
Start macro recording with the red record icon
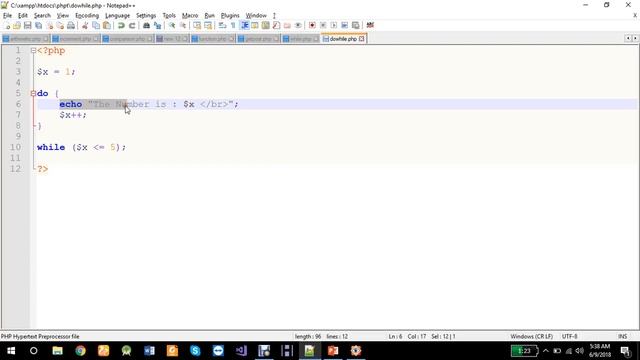pyautogui.click(x=312, y=25)
